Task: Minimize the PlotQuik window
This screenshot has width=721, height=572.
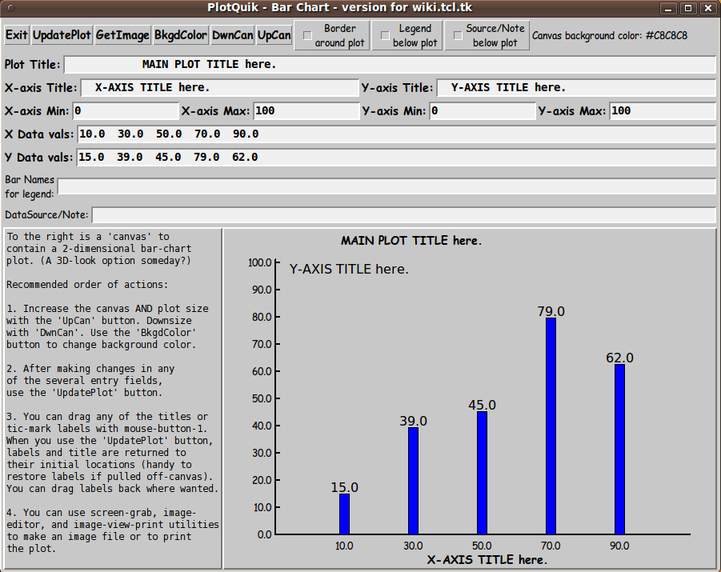Action: [668, 8]
